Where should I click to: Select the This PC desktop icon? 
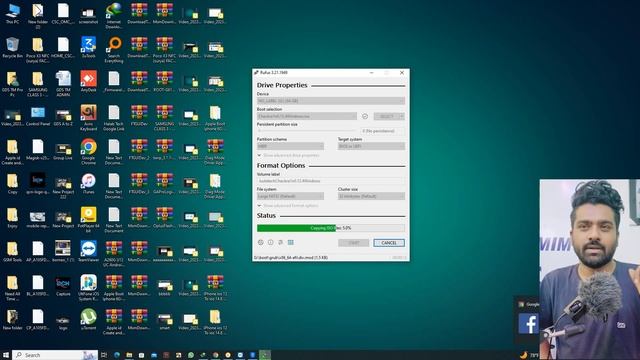pos(12,13)
